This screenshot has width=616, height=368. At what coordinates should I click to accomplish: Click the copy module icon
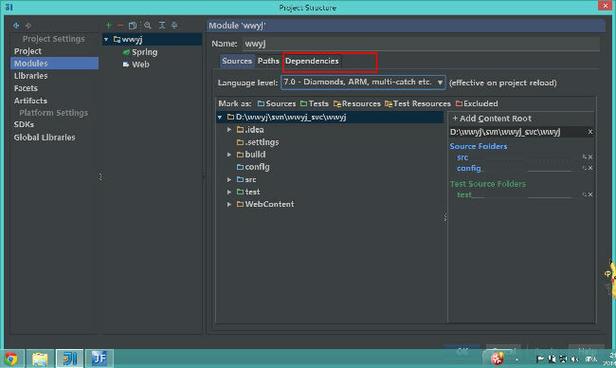(133, 26)
